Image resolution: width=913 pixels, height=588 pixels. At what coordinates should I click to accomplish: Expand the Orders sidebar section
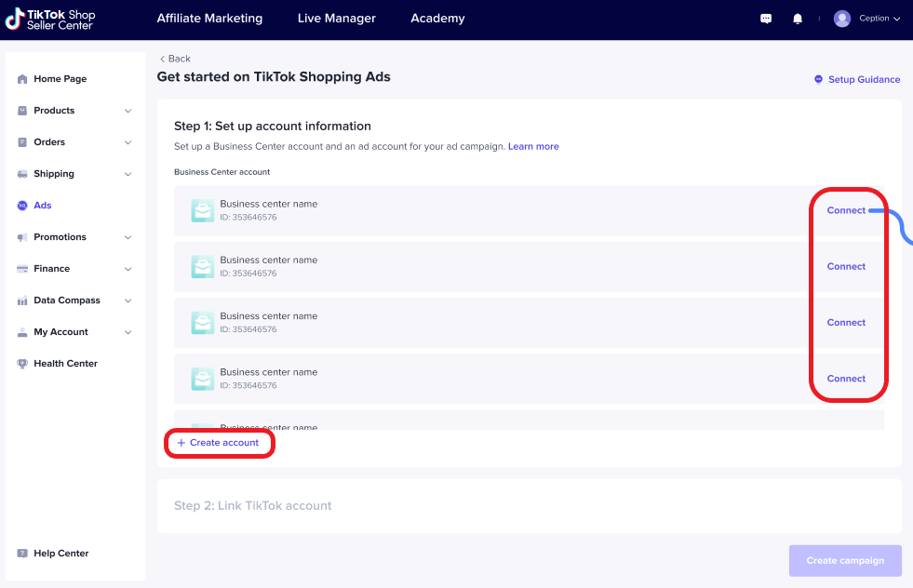[x=128, y=142]
